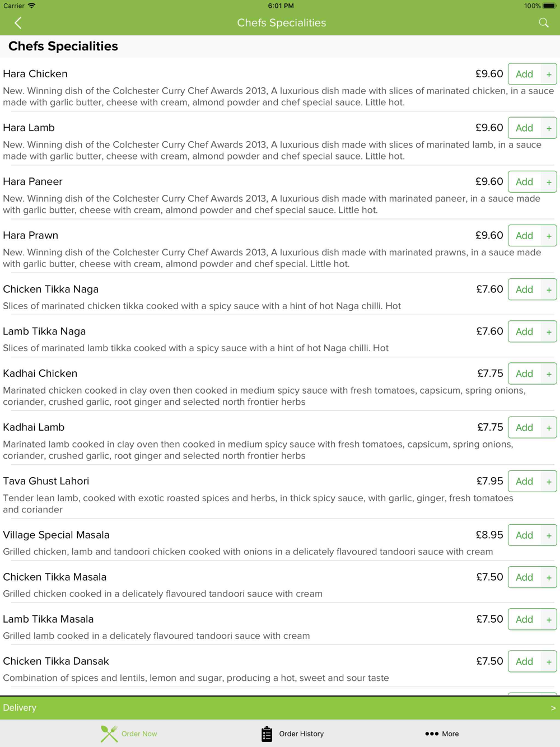The width and height of the screenshot is (560, 747).
Task: Open the Delivery options bar
Action: (280, 708)
